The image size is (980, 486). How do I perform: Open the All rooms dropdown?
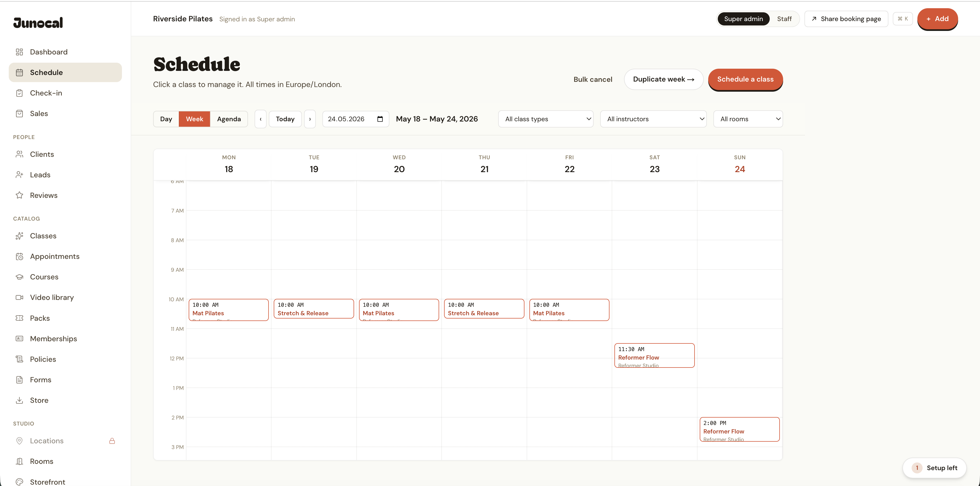[748, 119]
